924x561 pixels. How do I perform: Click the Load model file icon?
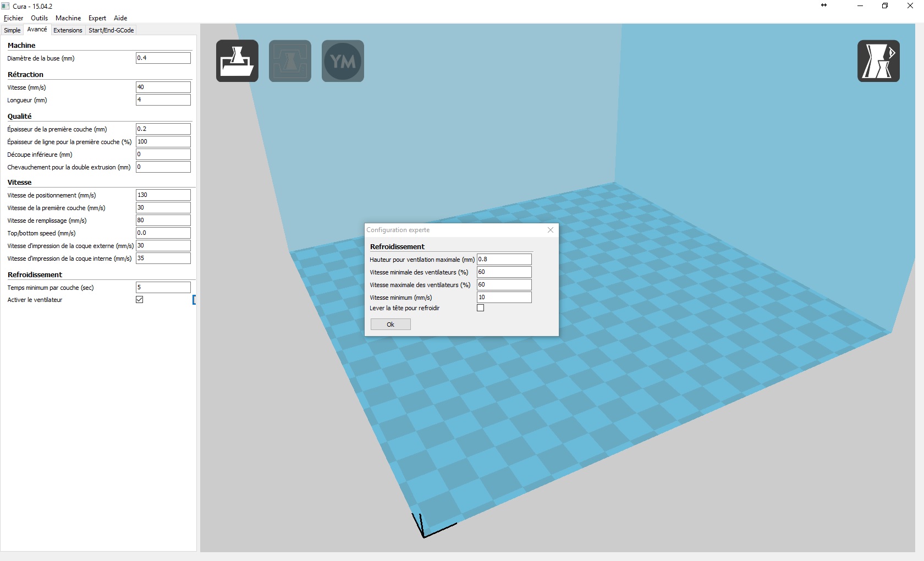click(x=237, y=61)
